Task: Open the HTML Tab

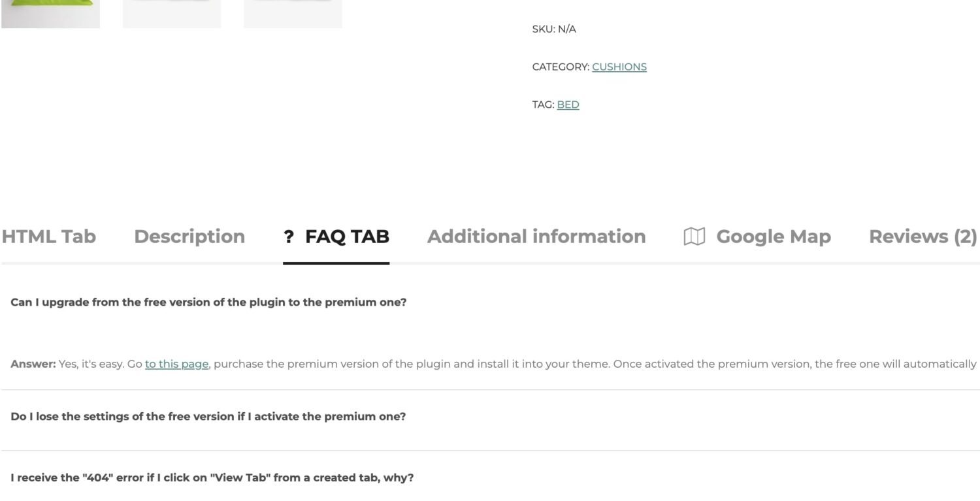Action: pos(48,236)
